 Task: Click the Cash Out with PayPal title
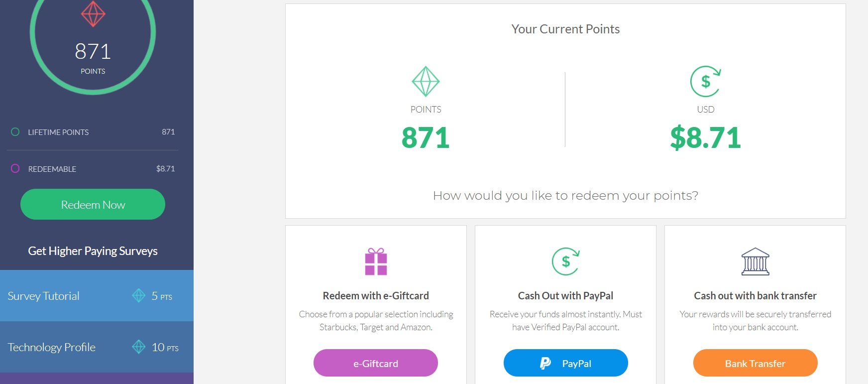(565, 296)
